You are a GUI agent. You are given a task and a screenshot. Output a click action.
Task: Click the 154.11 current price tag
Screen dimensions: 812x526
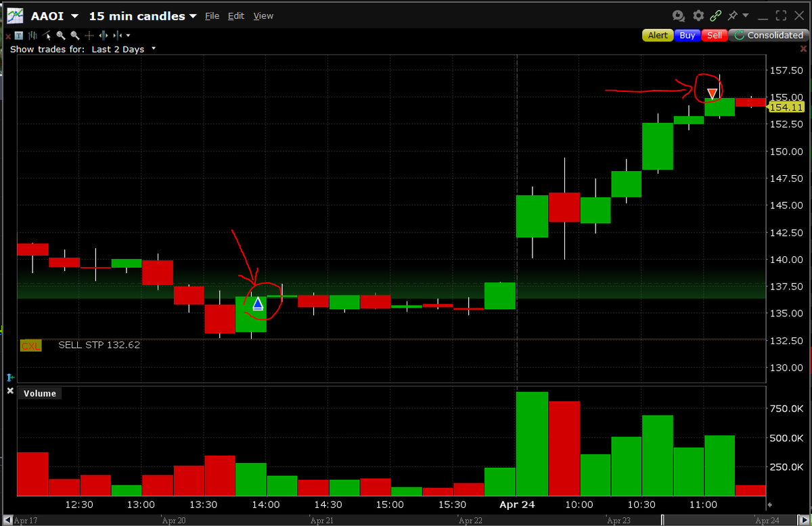(x=785, y=107)
